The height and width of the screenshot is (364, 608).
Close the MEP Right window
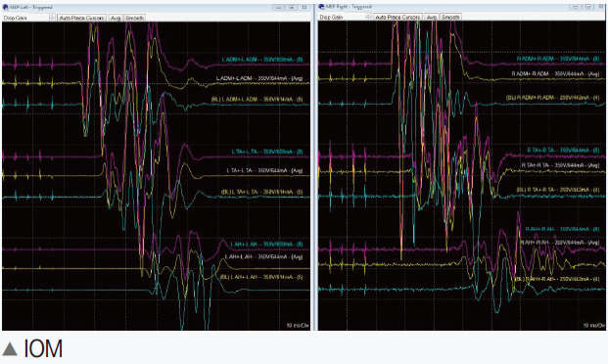tap(601, 7)
